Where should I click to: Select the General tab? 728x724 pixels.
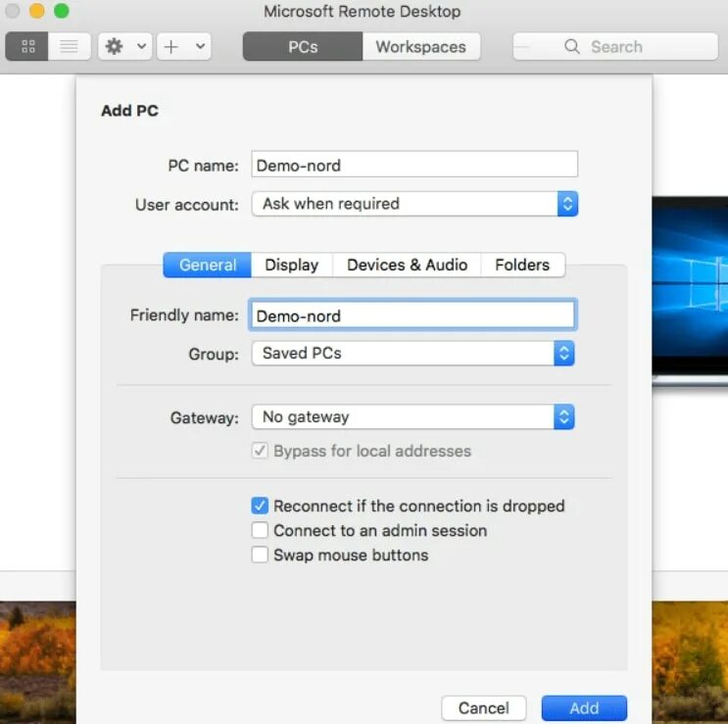point(207,265)
